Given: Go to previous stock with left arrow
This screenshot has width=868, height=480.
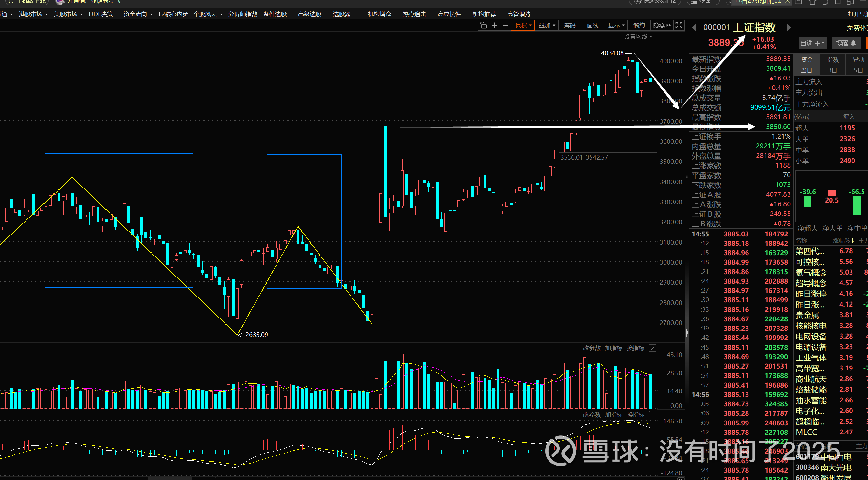Looking at the screenshot, I should click(694, 28).
